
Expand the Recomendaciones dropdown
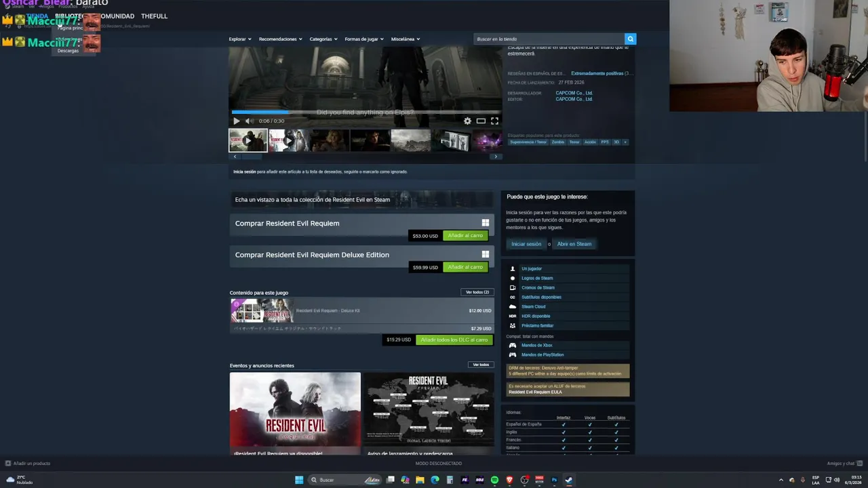pos(280,39)
